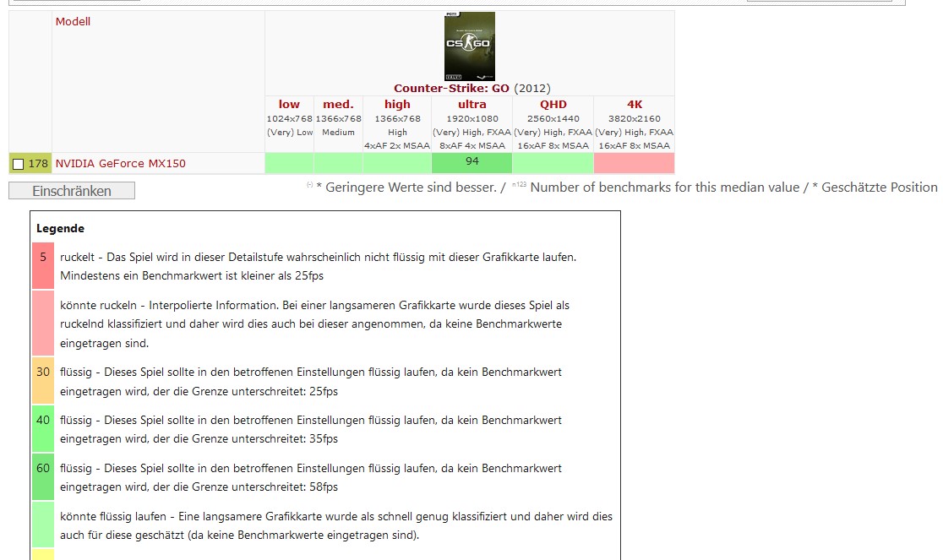The width and height of the screenshot is (943, 560).
Task: Select the 4K settings column header
Action: pyautogui.click(x=635, y=105)
